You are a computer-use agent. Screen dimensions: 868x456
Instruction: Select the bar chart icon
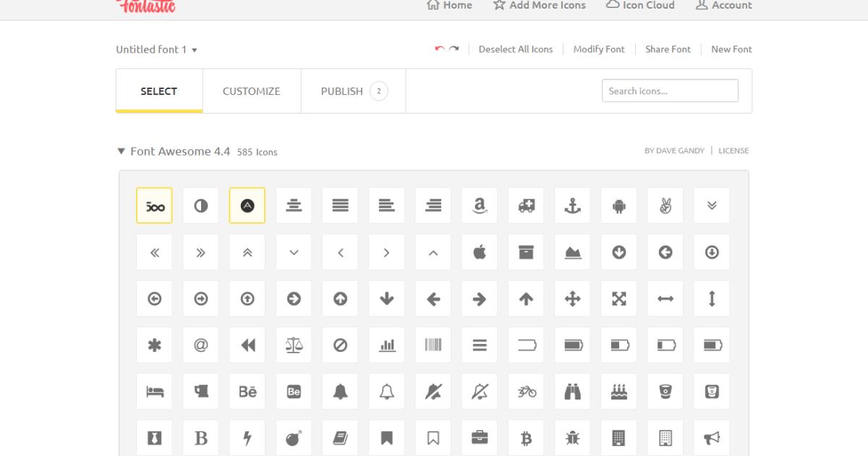click(386, 345)
